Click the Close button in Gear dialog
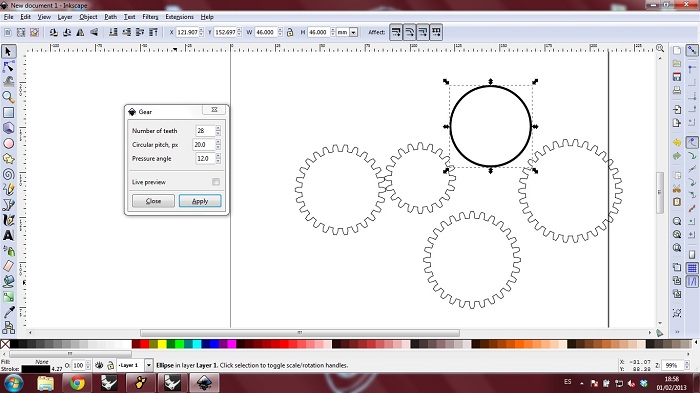700x393 pixels. 153,201
